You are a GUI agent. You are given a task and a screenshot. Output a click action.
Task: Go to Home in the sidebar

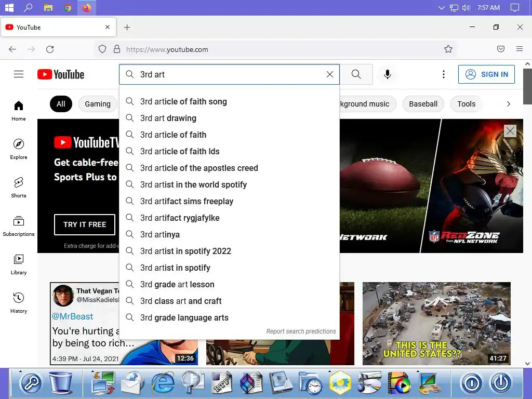click(19, 111)
